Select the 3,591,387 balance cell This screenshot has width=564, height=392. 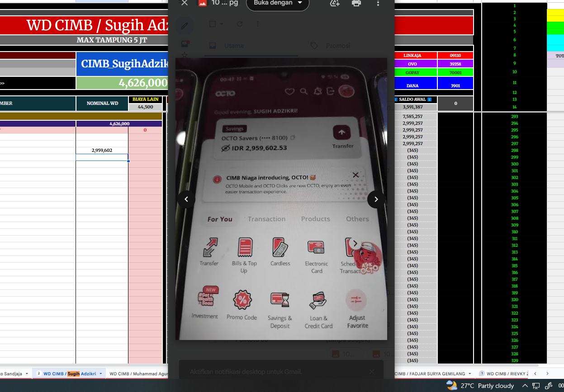pyautogui.click(x=415, y=107)
